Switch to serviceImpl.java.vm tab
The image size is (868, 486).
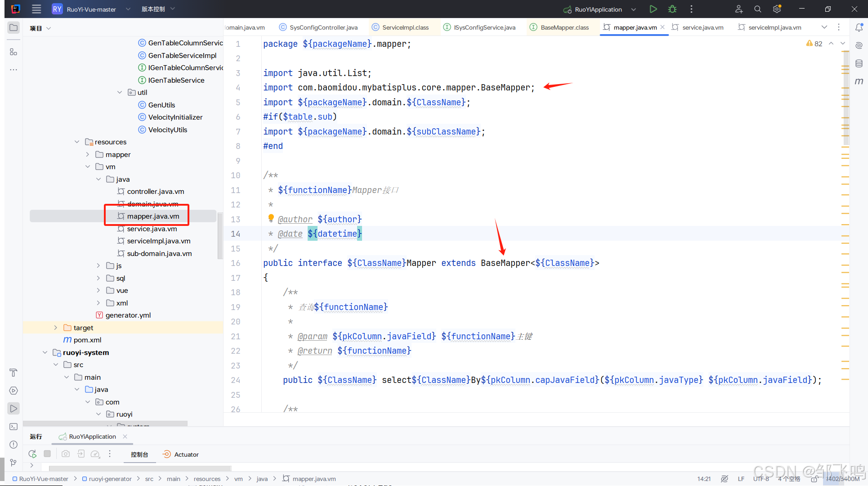coord(770,27)
